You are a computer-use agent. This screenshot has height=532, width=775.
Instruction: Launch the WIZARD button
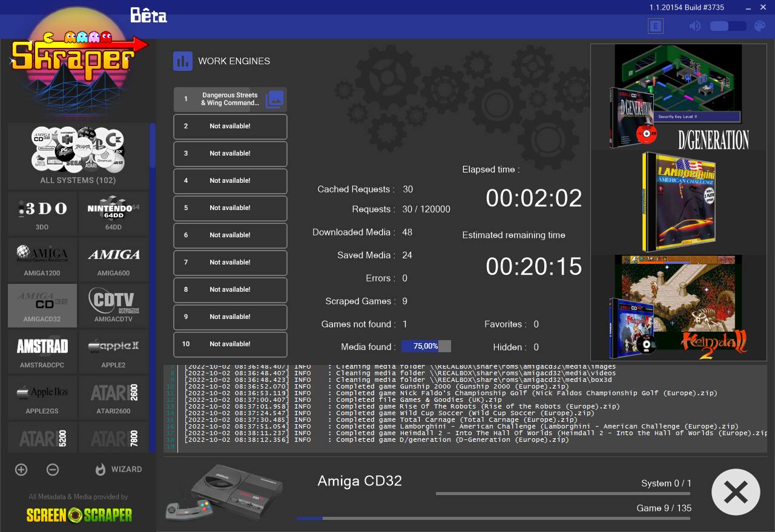click(118, 470)
